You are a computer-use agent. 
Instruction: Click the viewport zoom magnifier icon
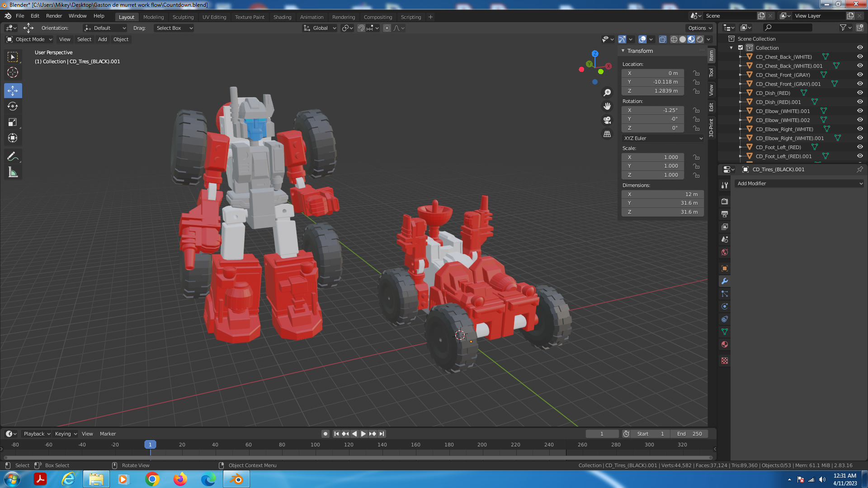coord(607,93)
